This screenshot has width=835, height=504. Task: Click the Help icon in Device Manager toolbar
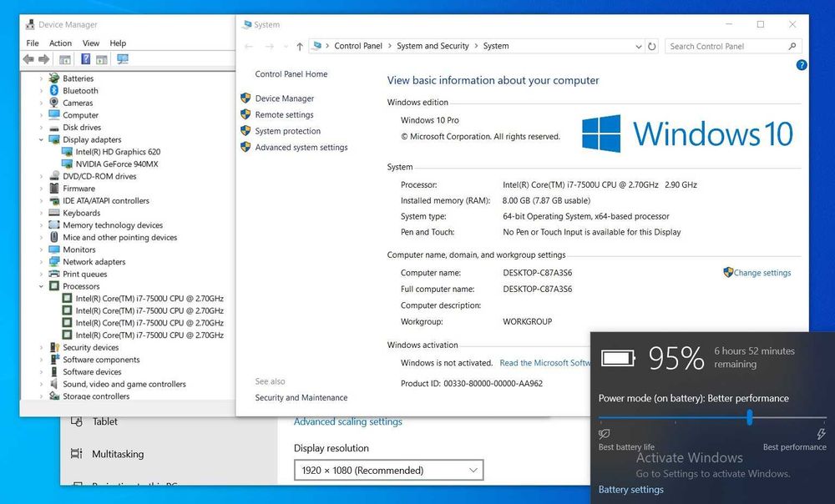pyautogui.click(x=85, y=59)
